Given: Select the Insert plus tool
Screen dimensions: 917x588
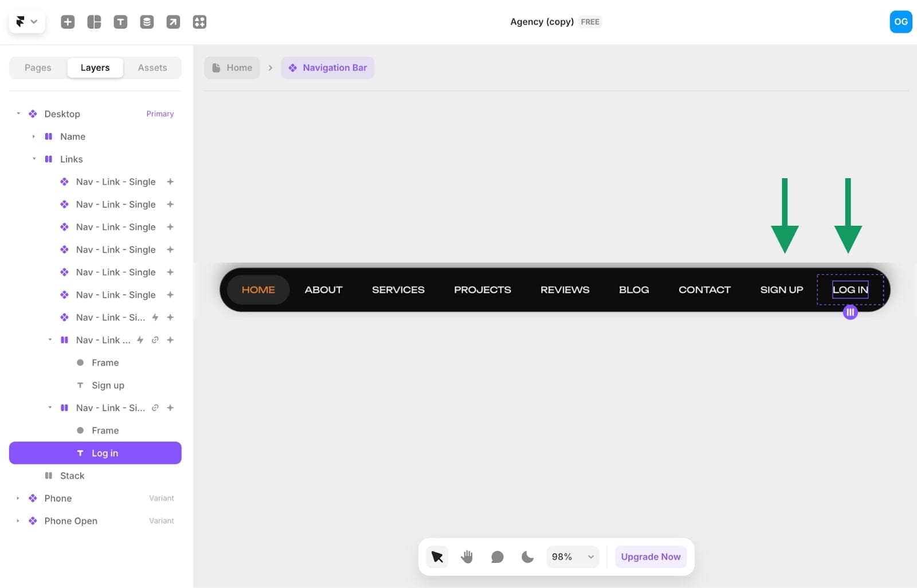Looking at the screenshot, I should point(67,21).
